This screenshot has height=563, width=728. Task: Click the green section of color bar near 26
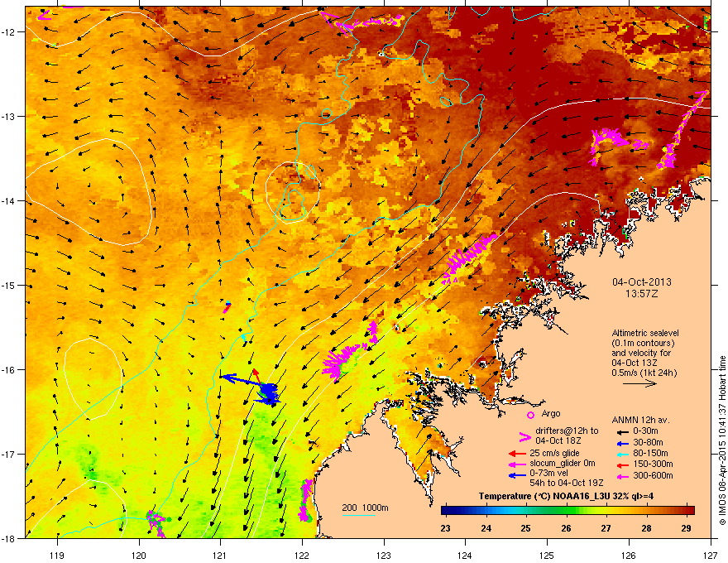pyautogui.click(x=566, y=511)
